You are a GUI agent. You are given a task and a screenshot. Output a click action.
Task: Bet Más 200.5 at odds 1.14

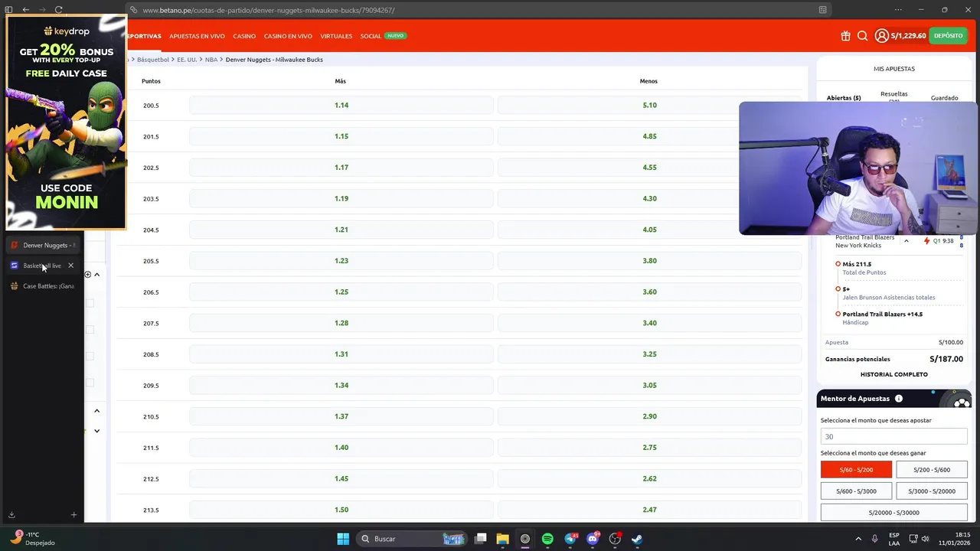341,105
